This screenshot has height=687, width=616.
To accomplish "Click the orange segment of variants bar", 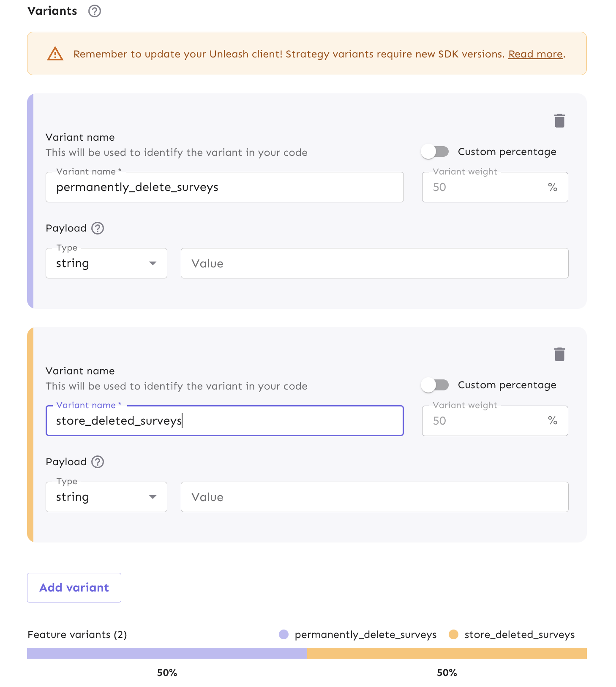I will click(x=447, y=653).
